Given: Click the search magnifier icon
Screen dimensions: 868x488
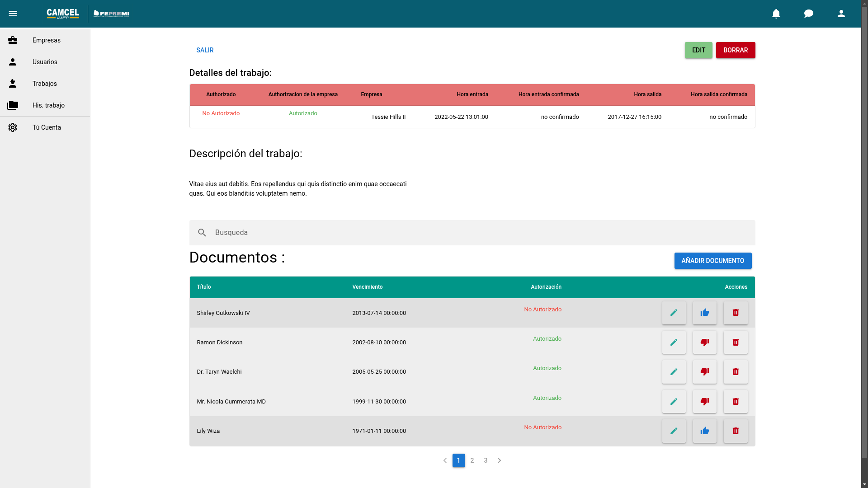Looking at the screenshot, I should pyautogui.click(x=202, y=233).
